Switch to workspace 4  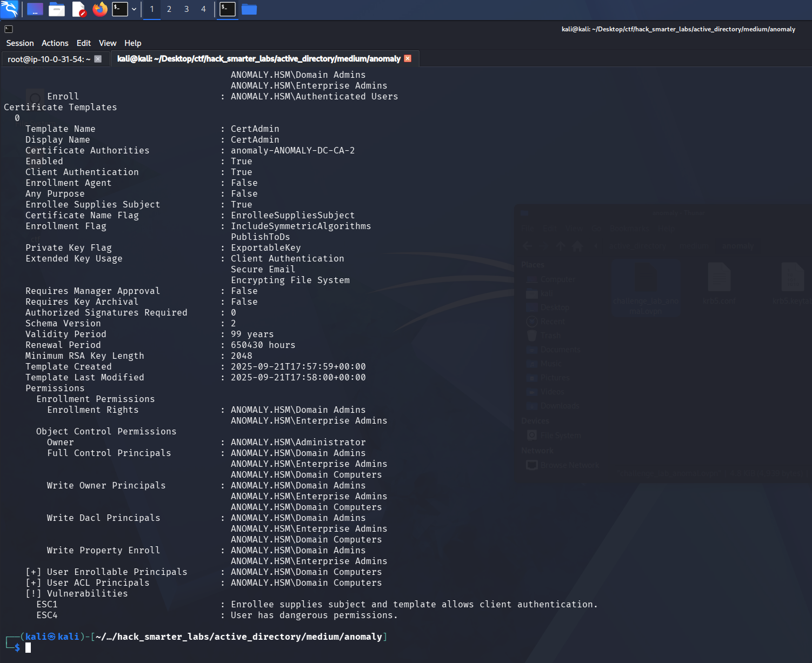(x=203, y=9)
